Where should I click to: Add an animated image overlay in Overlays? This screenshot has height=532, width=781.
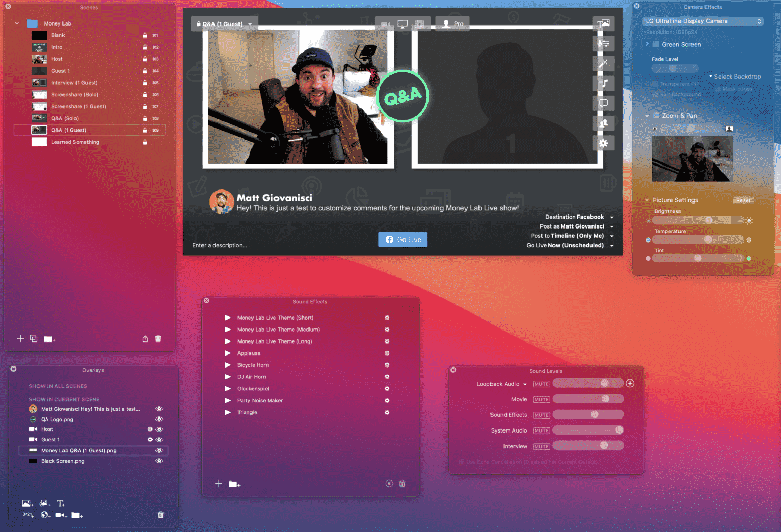click(x=45, y=503)
